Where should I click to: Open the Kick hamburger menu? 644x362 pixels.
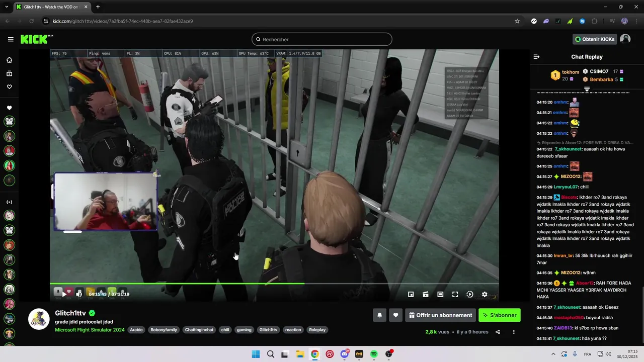11,39
